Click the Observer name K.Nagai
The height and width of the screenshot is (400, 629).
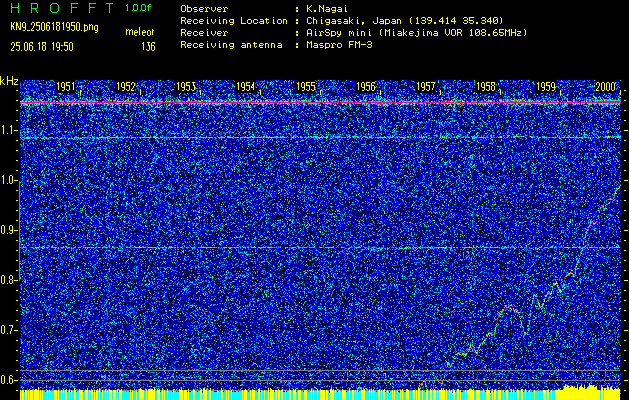(328, 8)
